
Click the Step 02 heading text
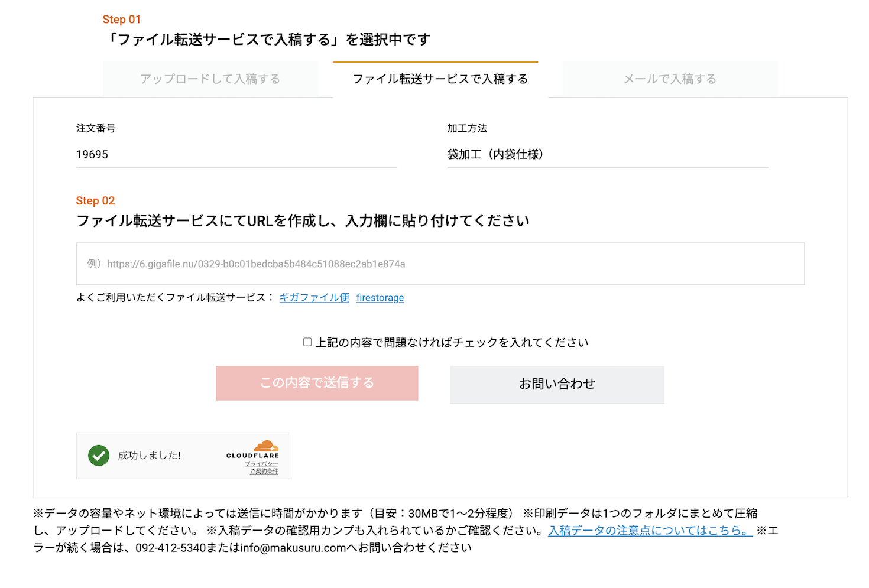point(95,200)
